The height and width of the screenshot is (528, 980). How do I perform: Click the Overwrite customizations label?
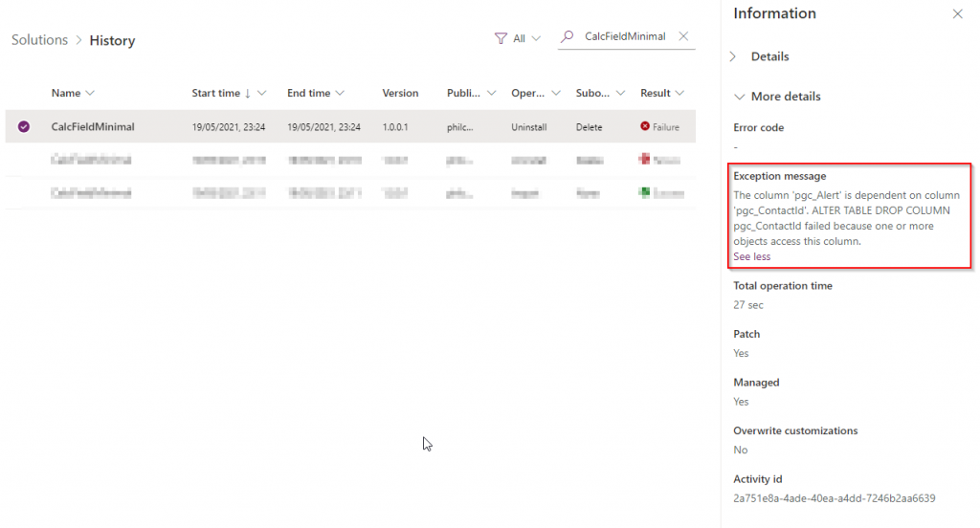[795, 430]
